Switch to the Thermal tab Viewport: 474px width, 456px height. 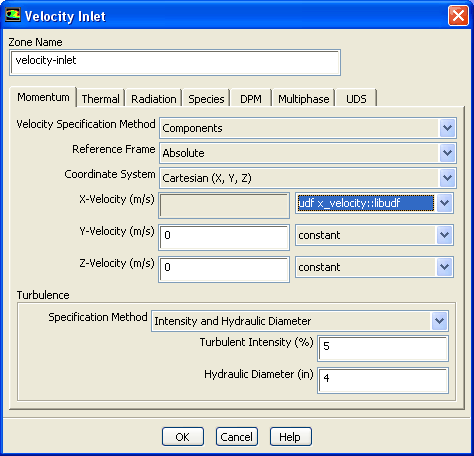100,99
